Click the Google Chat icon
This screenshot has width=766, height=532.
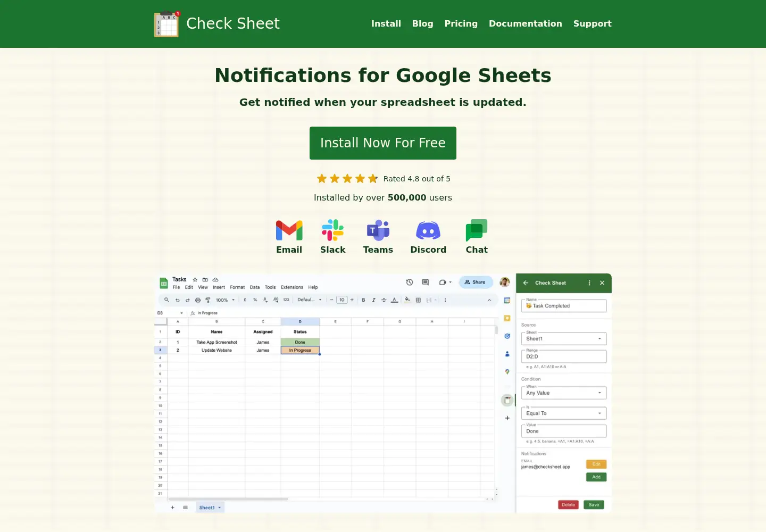(477, 230)
